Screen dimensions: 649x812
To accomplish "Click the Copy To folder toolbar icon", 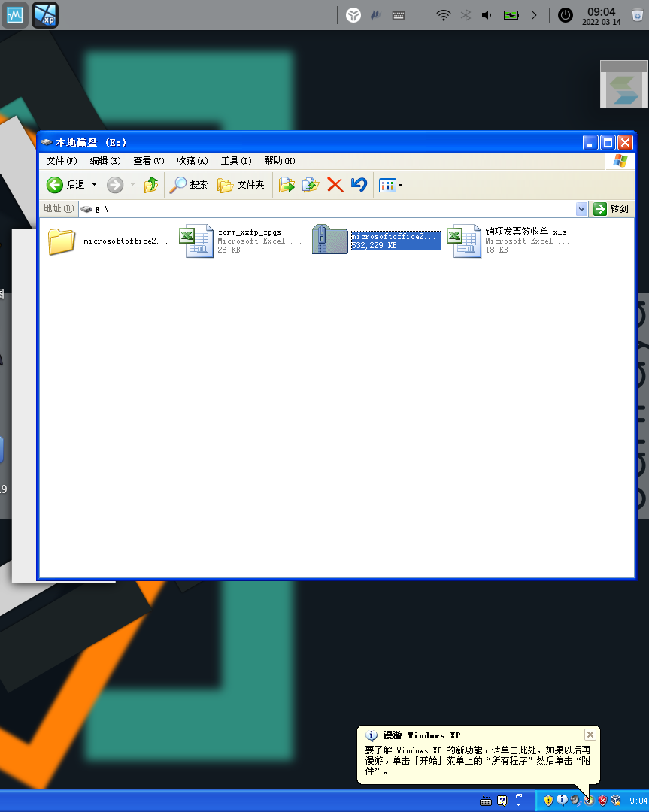I will pyautogui.click(x=311, y=185).
